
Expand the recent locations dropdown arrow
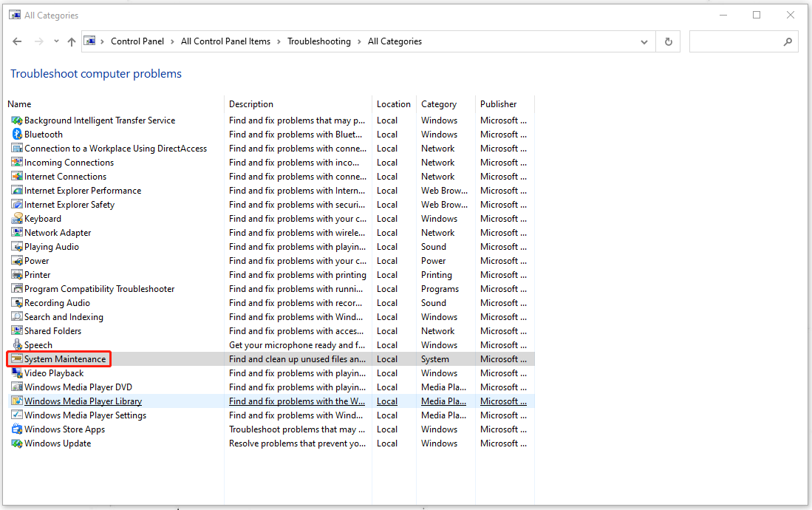coord(56,42)
